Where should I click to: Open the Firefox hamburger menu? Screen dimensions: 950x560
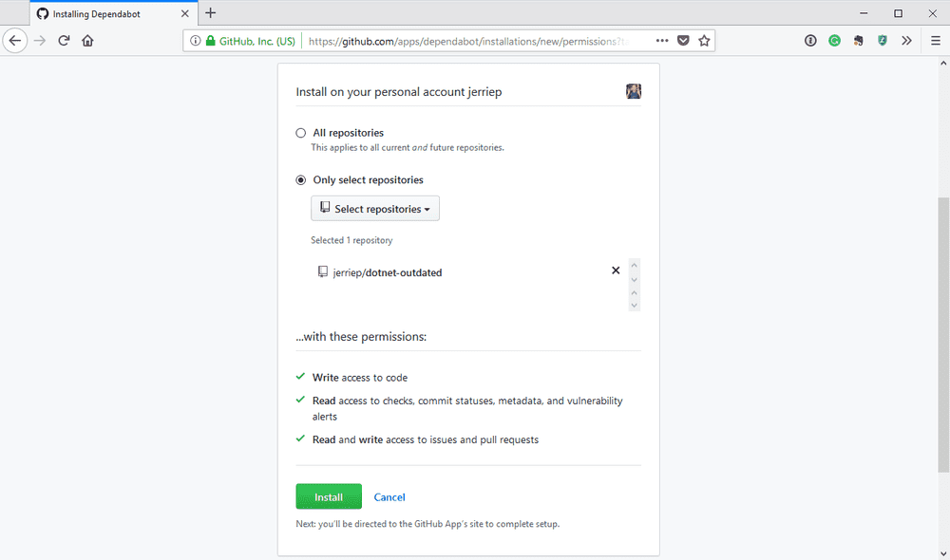coord(935,41)
